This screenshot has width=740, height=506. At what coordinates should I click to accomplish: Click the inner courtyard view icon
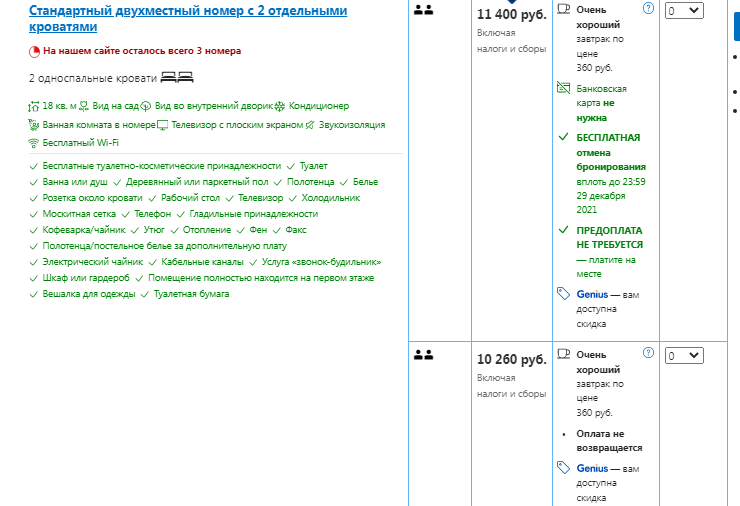(x=146, y=106)
